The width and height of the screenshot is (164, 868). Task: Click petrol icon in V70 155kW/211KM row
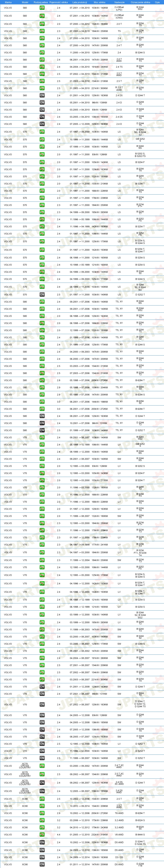(42, 481)
